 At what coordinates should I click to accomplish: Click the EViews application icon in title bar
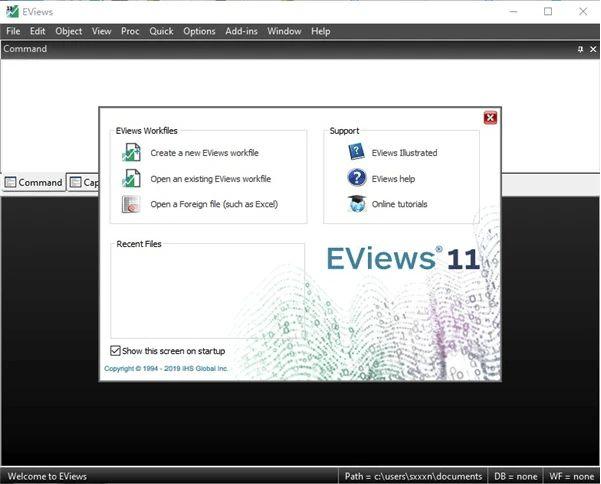coord(12,11)
